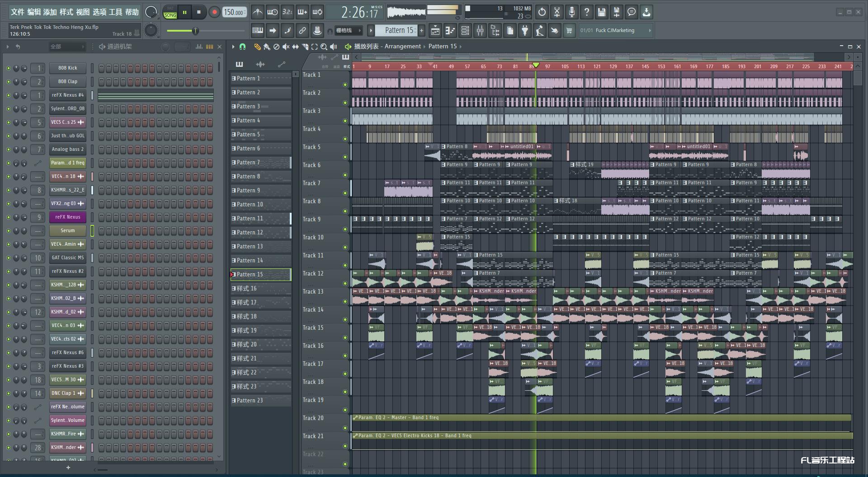The height and width of the screenshot is (477, 868).
Task: Mute Track 5 green LED
Action: coord(345,157)
